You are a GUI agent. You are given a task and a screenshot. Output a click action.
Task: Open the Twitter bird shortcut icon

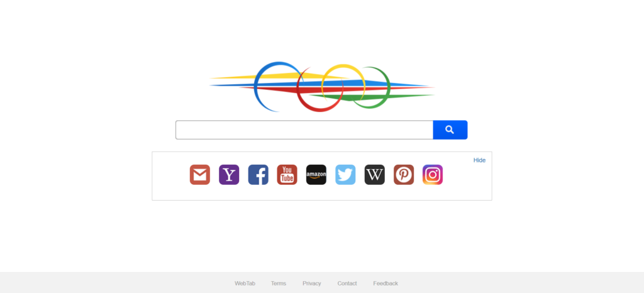tap(345, 175)
